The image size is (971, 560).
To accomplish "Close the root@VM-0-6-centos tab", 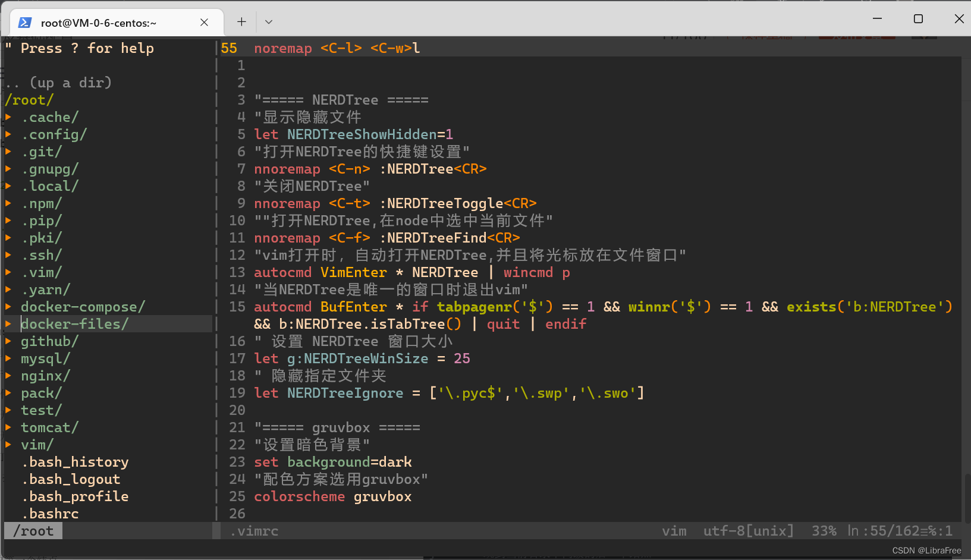I will (x=204, y=22).
